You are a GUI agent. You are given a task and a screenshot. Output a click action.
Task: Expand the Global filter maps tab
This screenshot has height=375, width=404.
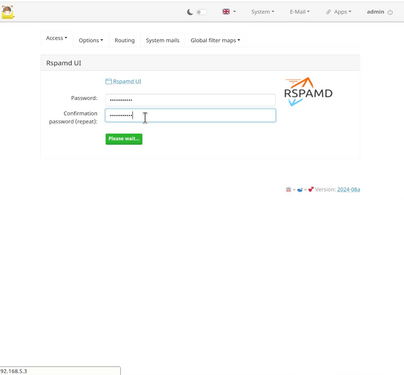coord(215,40)
